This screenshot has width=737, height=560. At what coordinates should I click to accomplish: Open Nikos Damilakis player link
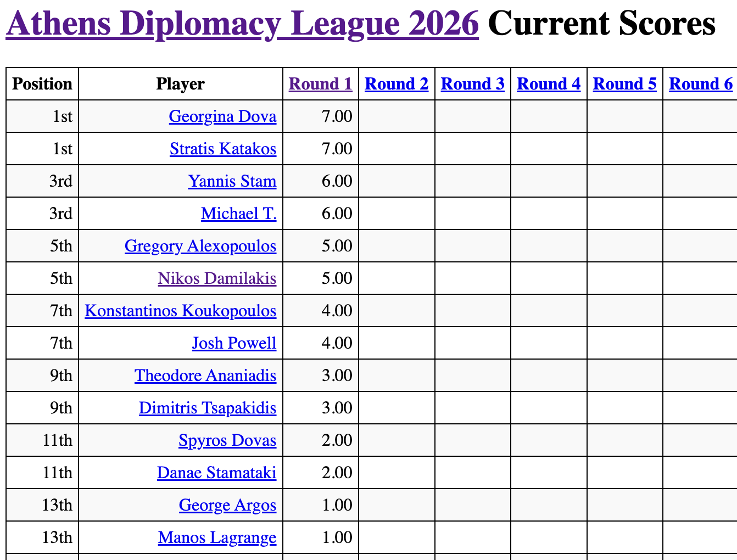coord(217,278)
